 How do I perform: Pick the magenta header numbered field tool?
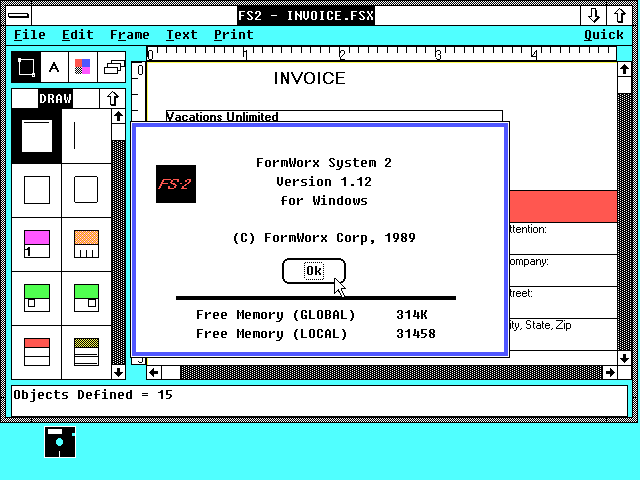click(x=37, y=244)
